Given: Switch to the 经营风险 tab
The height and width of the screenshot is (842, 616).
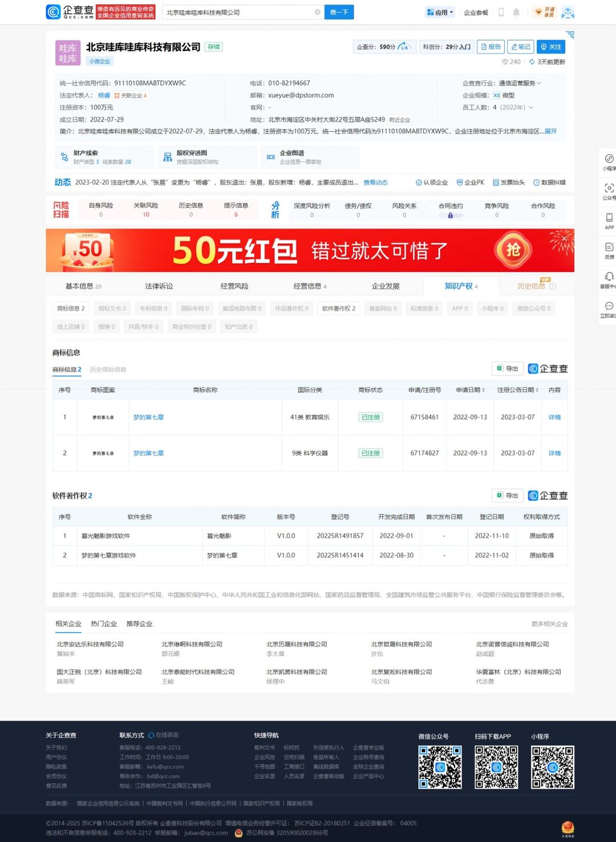Looking at the screenshot, I should pos(234,286).
